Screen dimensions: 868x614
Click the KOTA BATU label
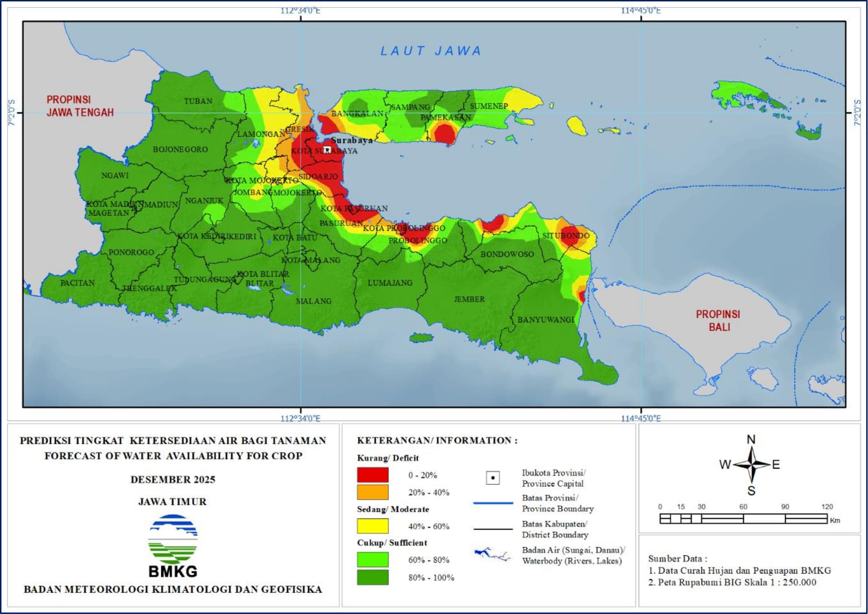[x=295, y=238]
